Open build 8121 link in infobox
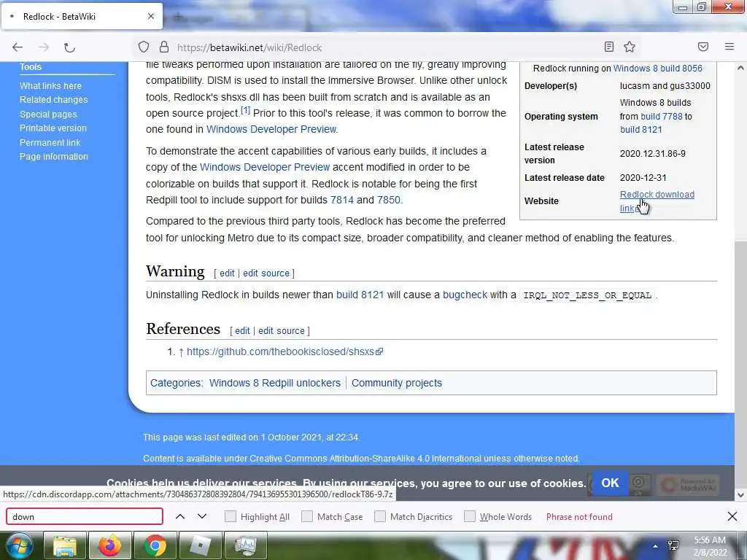 pos(641,130)
